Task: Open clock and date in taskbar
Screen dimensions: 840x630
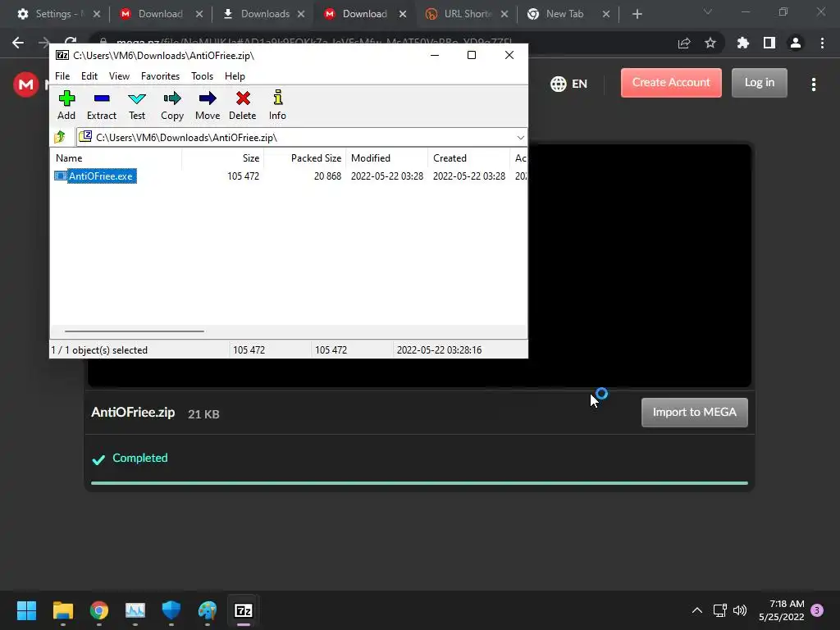Action: tap(782, 610)
